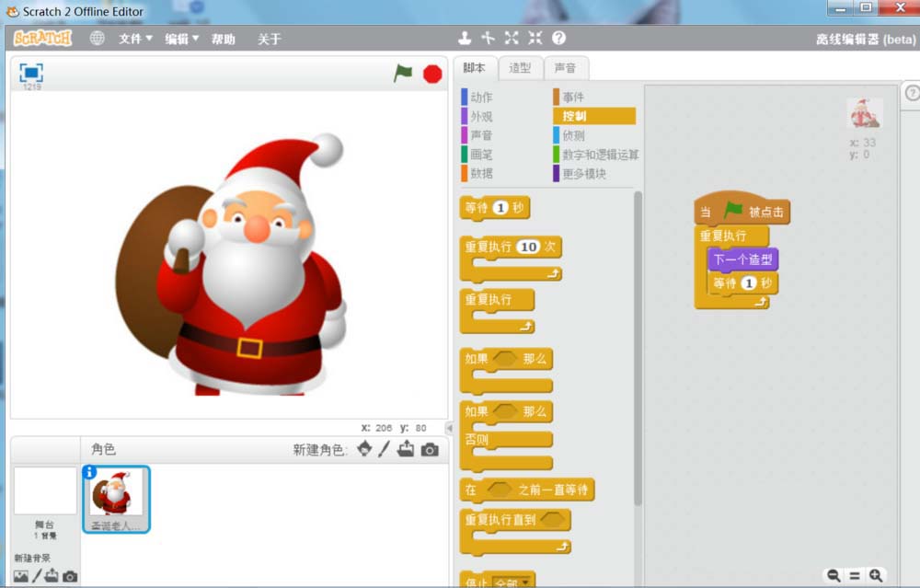The width and height of the screenshot is (920, 588).
Task: Switch to the 造型 tab
Action: (520, 68)
